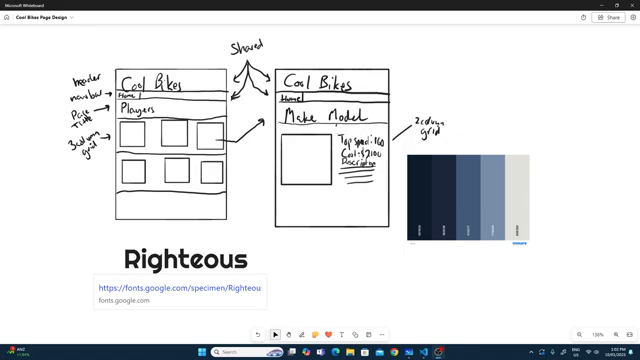Activate the hand pan tool
The width and height of the screenshot is (640, 360).
(x=289, y=335)
